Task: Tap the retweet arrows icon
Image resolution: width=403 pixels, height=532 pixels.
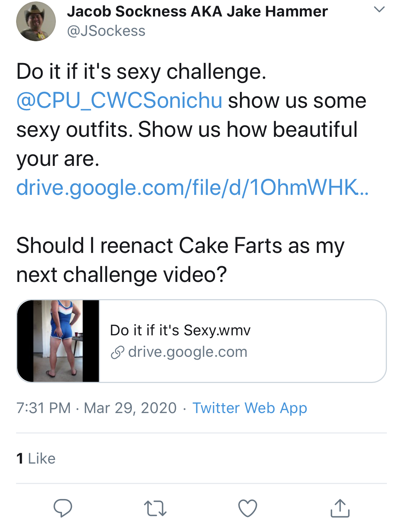Action: (x=155, y=508)
